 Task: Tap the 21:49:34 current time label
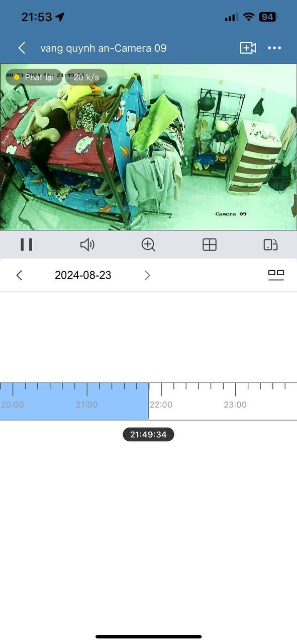[148, 435]
